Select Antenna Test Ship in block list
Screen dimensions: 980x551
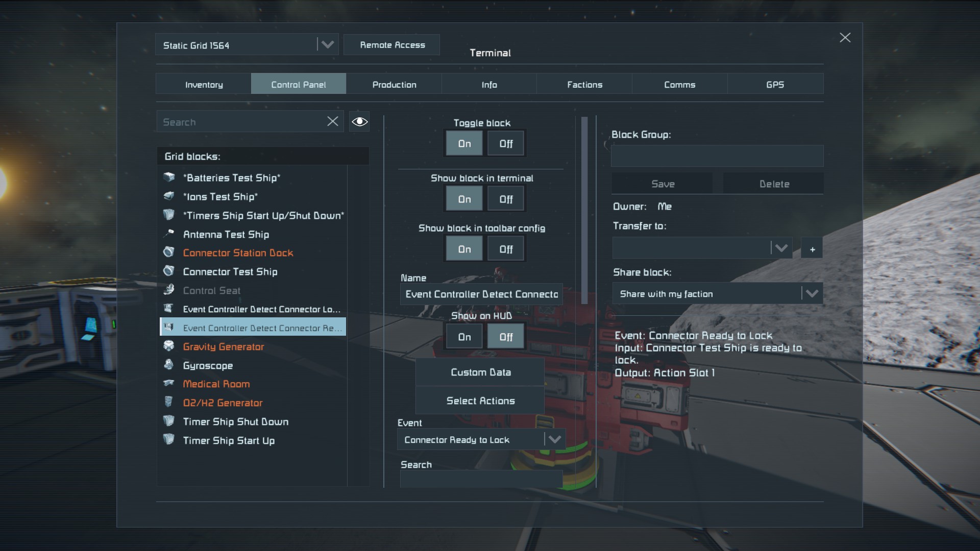[x=253, y=234]
